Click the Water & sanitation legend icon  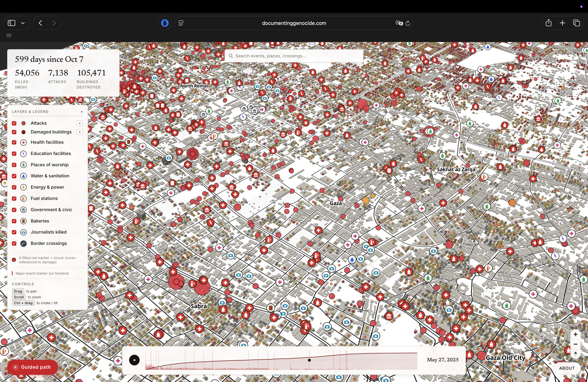pyautogui.click(x=24, y=176)
